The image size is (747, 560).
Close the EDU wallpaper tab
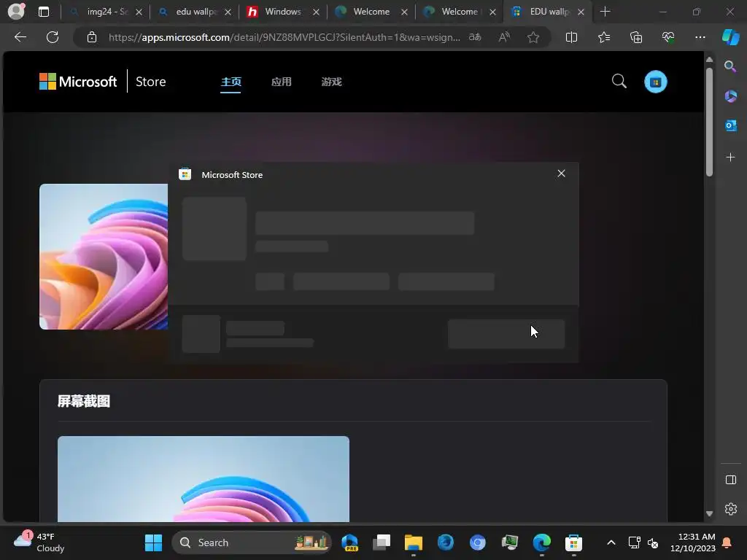(x=581, y=12)
